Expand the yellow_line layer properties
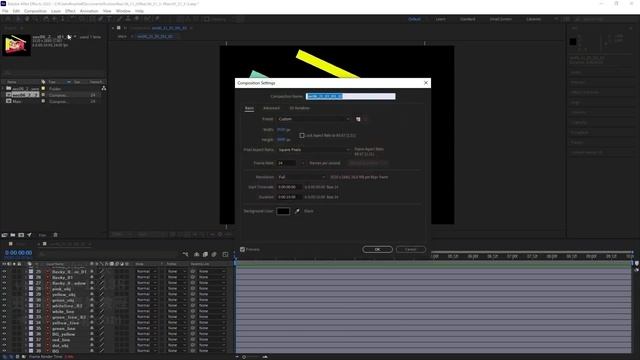640x360 pixels. (x=26, y=322)
